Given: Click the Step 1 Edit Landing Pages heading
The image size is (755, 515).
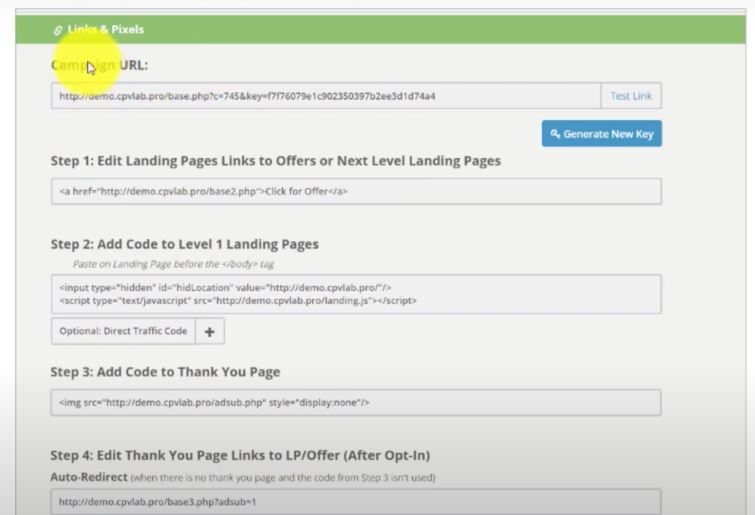Looking at the screenshot, I should (x=275, y=161).
